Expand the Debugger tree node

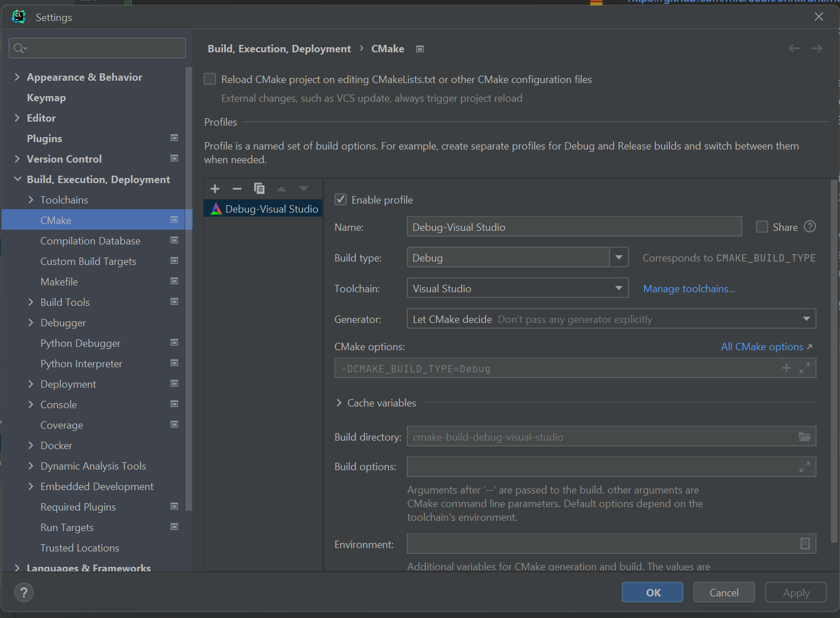(x=31, y=322)
